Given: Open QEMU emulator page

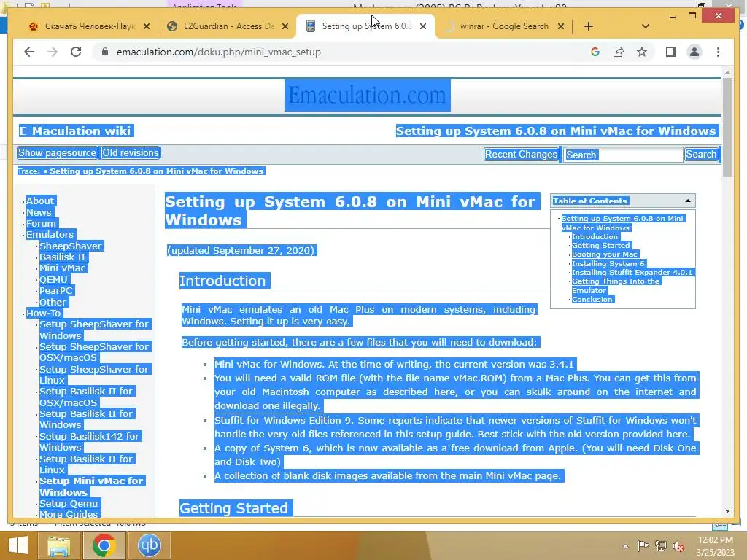Looking at the screenshot, I should click(53, 279).
